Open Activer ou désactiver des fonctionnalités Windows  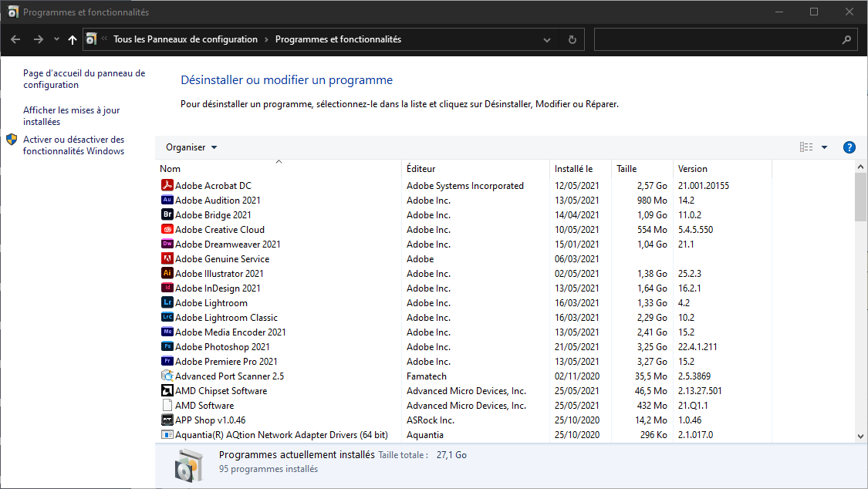pos(73,145)
